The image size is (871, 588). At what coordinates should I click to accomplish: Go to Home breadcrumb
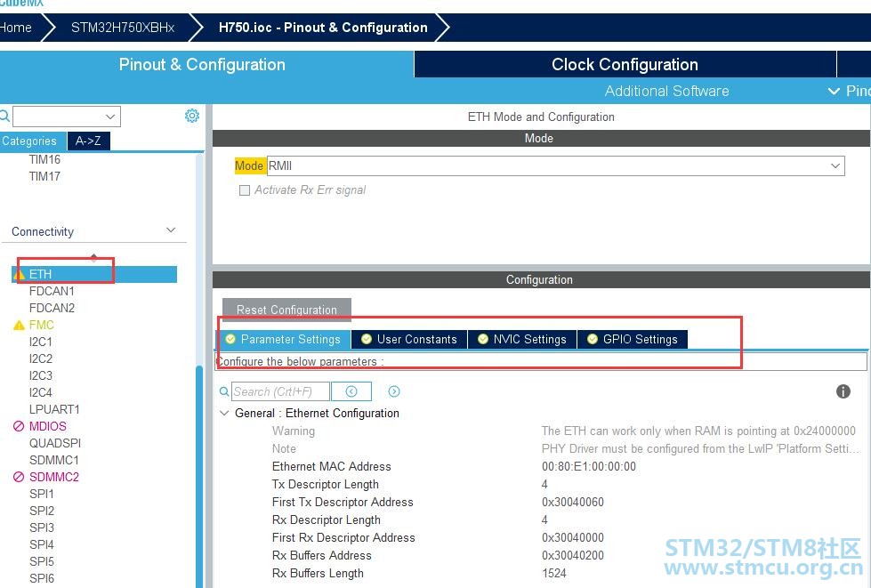(x=15, y=28)
